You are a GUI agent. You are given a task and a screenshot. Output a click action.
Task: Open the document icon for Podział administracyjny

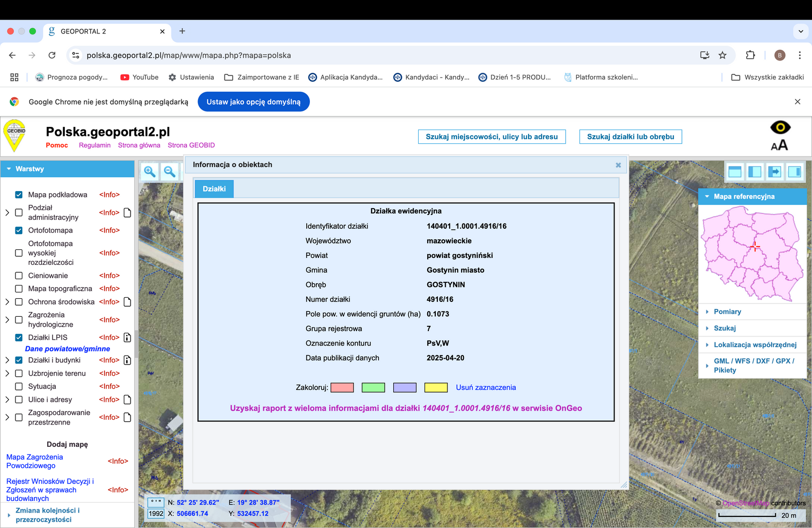(127, 213)
